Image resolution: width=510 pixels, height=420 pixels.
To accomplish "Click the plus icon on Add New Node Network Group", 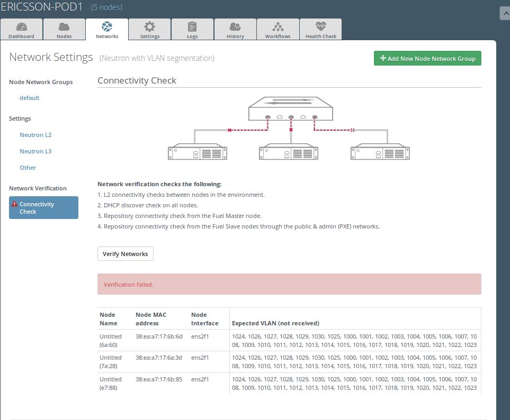I will click(x=383, y=58).
